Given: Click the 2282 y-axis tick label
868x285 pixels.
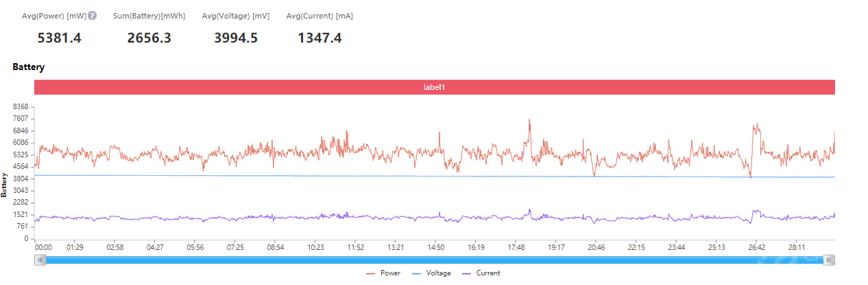Looking at the screenshot, I should click(x=21, y=203).
